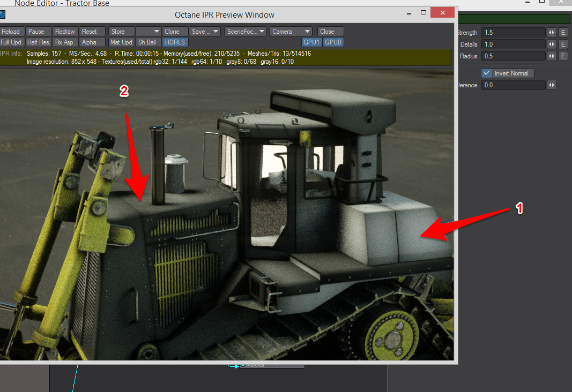Open the Camera dropdown
Screen dimensions: 572x392
(x=291, y=32)
